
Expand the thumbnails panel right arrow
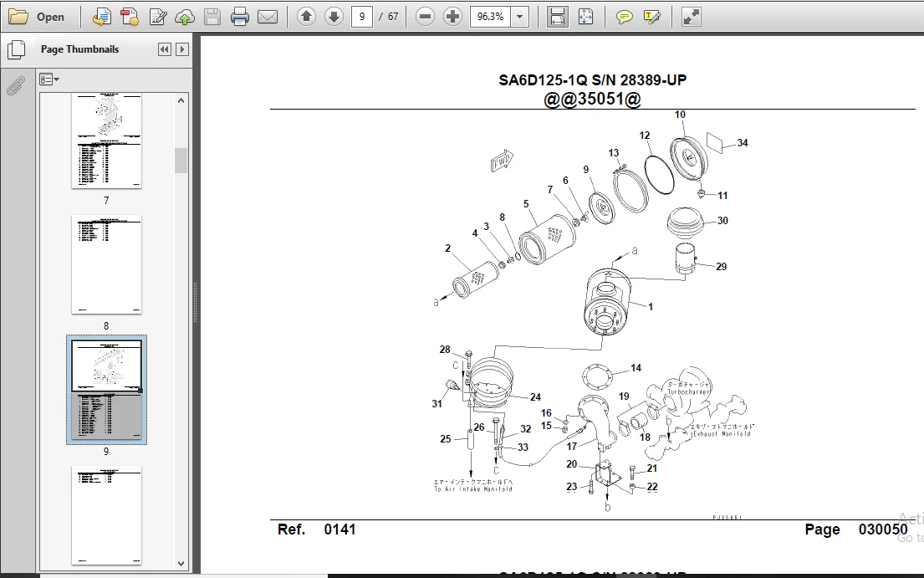[x=182, y=49]
